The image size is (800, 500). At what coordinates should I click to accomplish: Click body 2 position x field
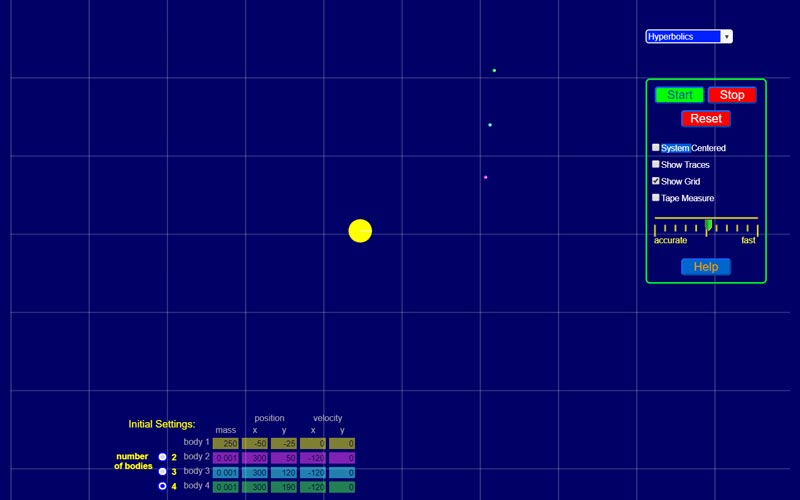(x=254, y=457)
